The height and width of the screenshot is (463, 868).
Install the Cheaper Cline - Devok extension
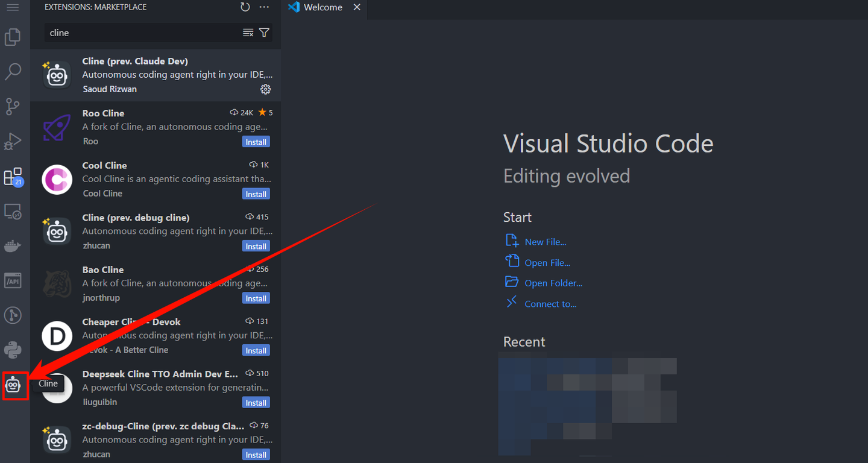(256, 350)
